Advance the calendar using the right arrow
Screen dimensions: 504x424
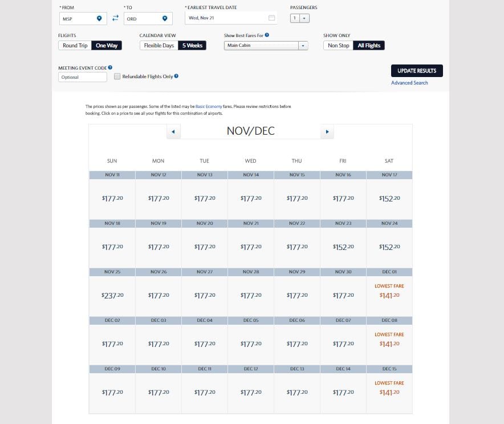coord(328,131)
